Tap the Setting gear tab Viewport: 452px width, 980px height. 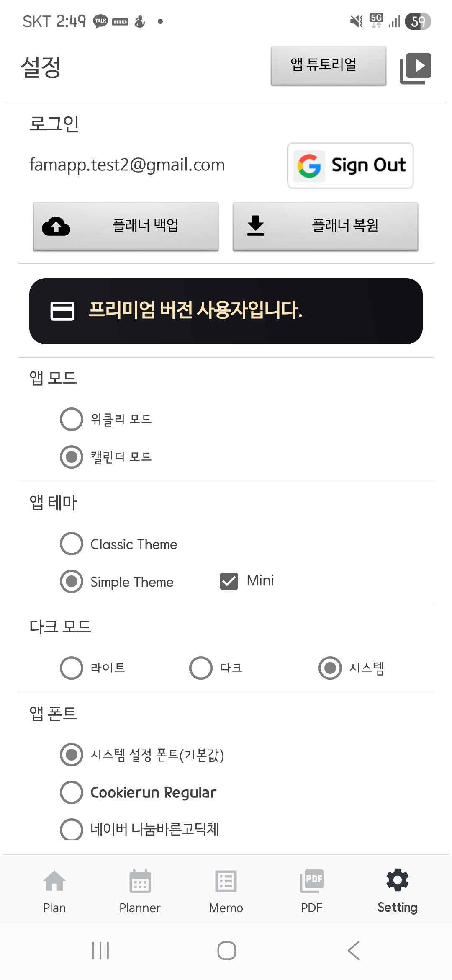click(x=397, y=890)
